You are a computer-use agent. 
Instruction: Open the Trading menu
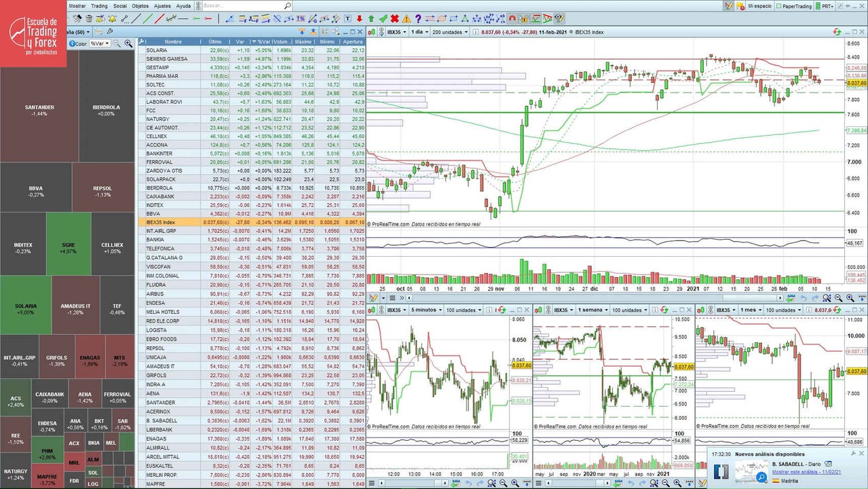(99, 5)
